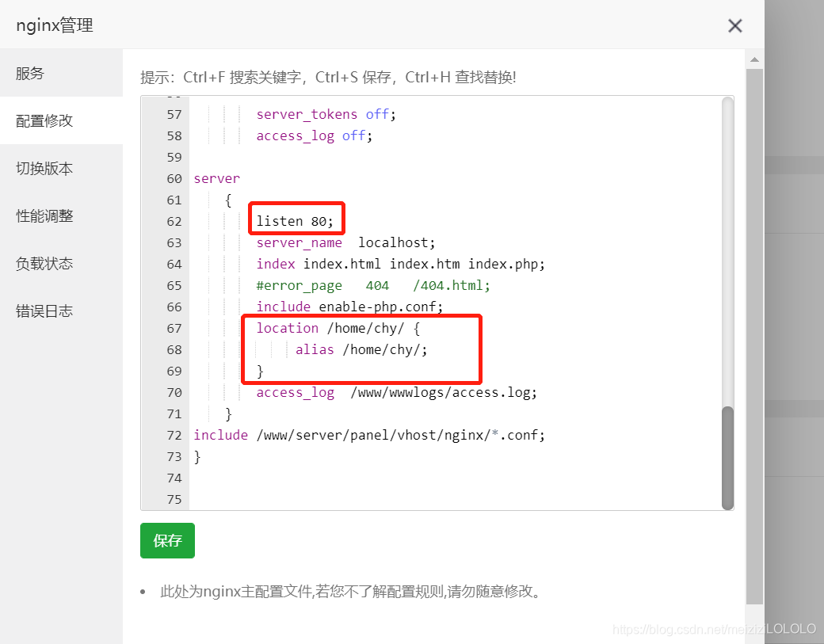
Task: View the 负载状态 tab
Action: pyautogui.click(x=61, y=263)
